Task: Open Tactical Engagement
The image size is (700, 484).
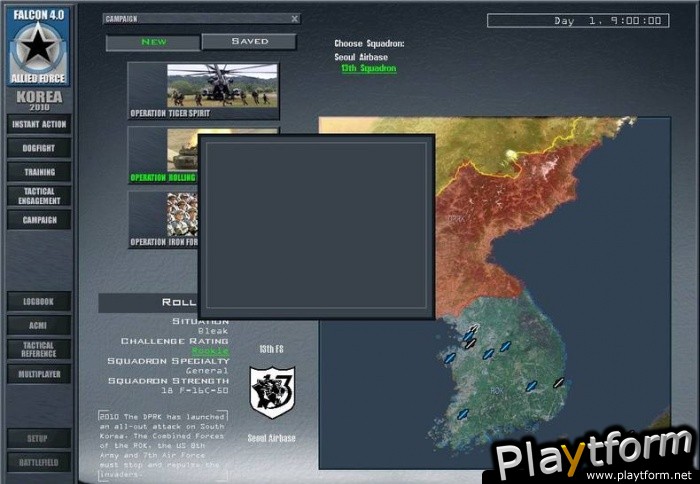Action: point(39,196)
